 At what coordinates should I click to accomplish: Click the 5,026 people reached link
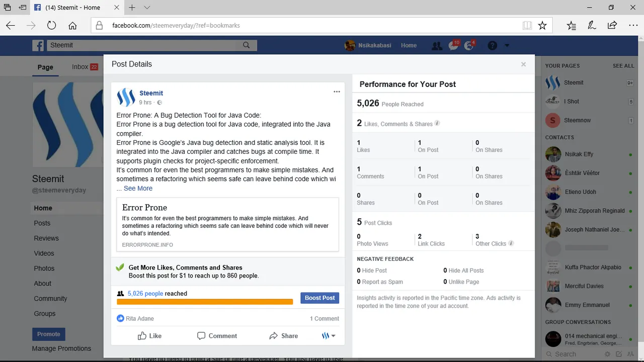[145, 294]
